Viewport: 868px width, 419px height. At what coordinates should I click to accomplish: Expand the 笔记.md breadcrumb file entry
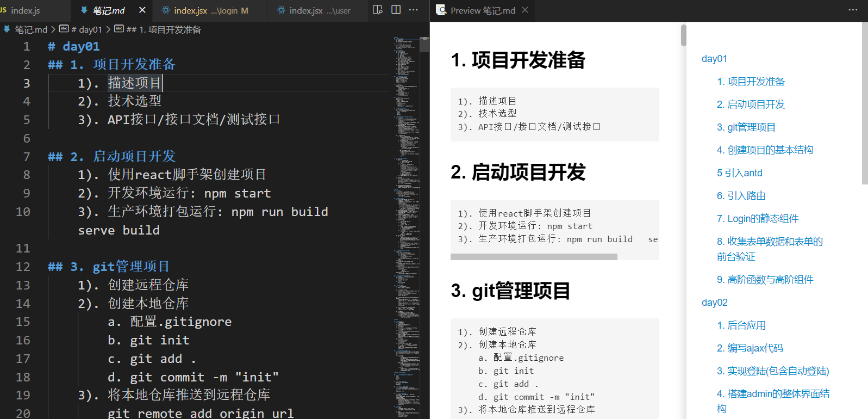[x=30, y=29]
